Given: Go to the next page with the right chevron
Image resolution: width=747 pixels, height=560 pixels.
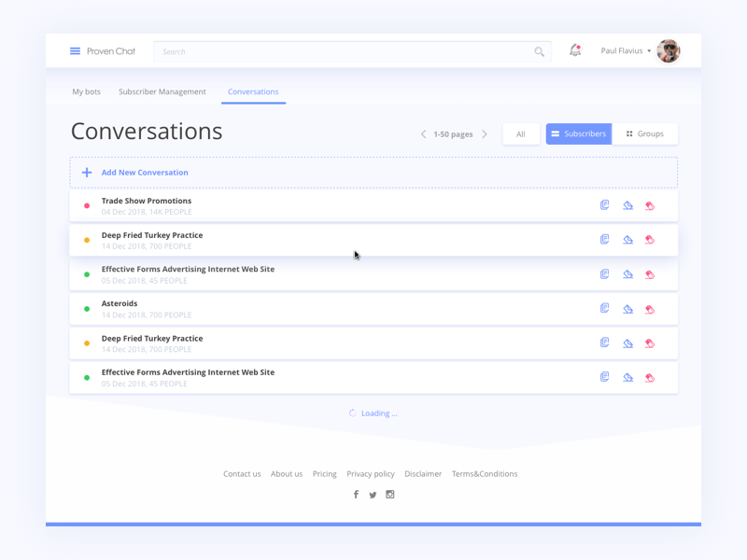Looking at the screenshot, I should pyautogui.click(x=485, y=133).
